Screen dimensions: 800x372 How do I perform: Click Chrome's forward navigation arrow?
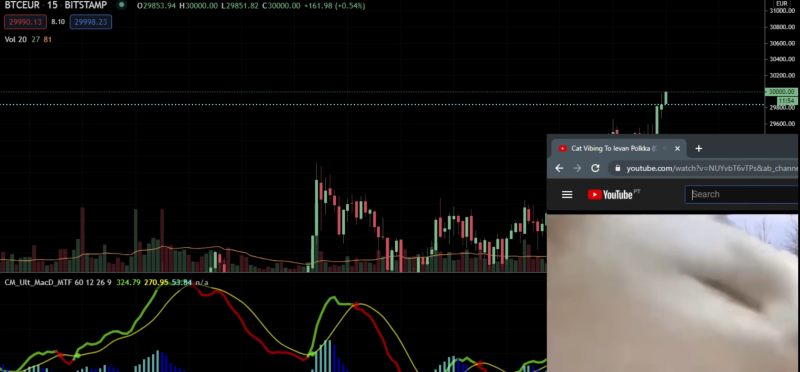[577, 168]
